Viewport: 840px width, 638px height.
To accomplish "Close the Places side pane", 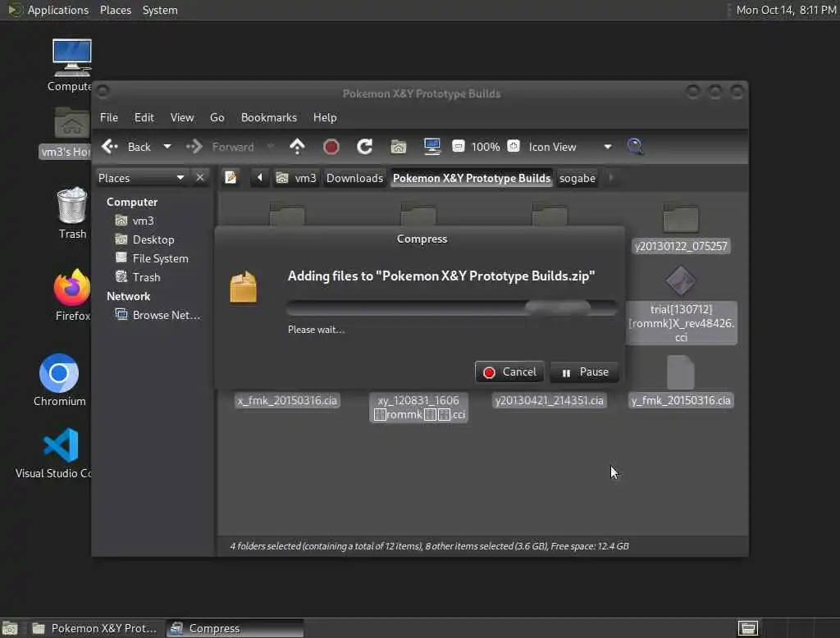I will 200,177.
